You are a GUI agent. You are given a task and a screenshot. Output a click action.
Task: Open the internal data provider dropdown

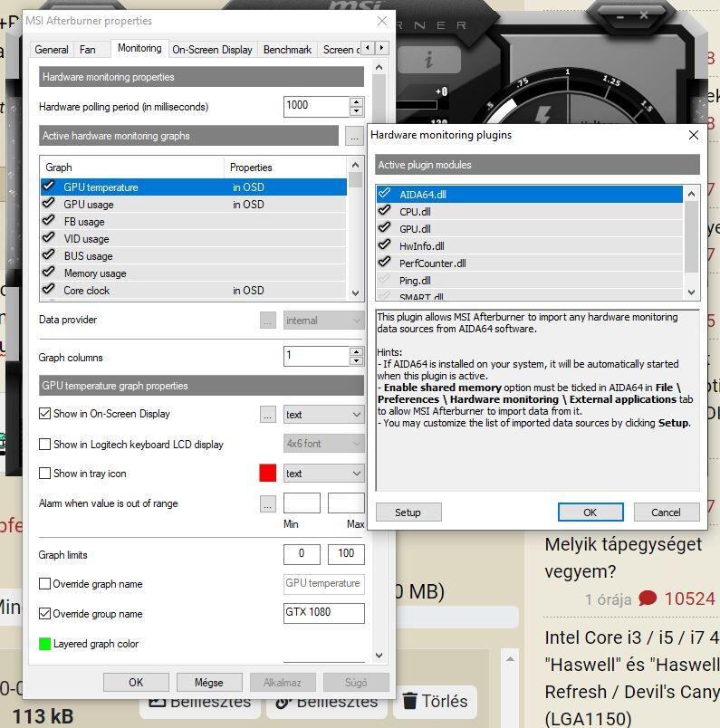(x=324, y=321)
